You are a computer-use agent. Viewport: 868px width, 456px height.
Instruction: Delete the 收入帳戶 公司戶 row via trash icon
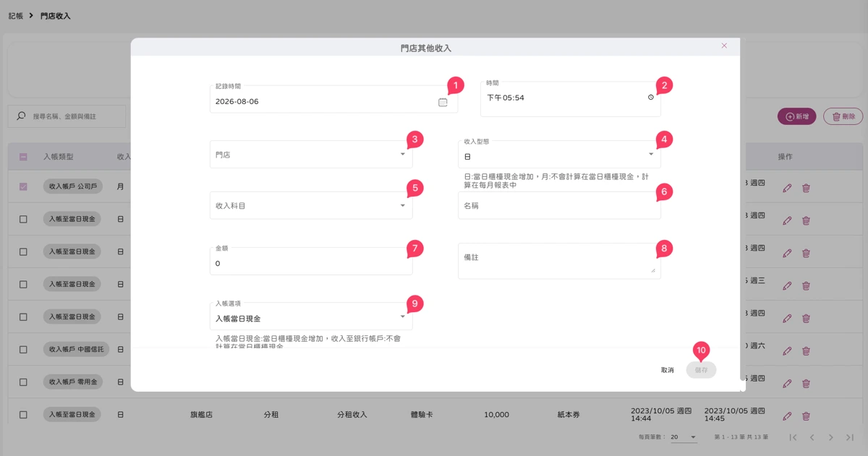806,188
